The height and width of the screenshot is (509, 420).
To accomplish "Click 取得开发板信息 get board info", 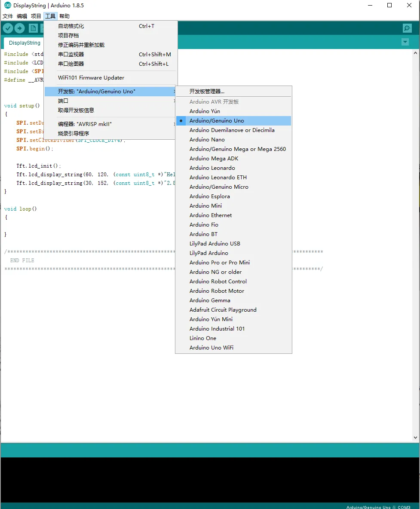I will click(111, 110).
